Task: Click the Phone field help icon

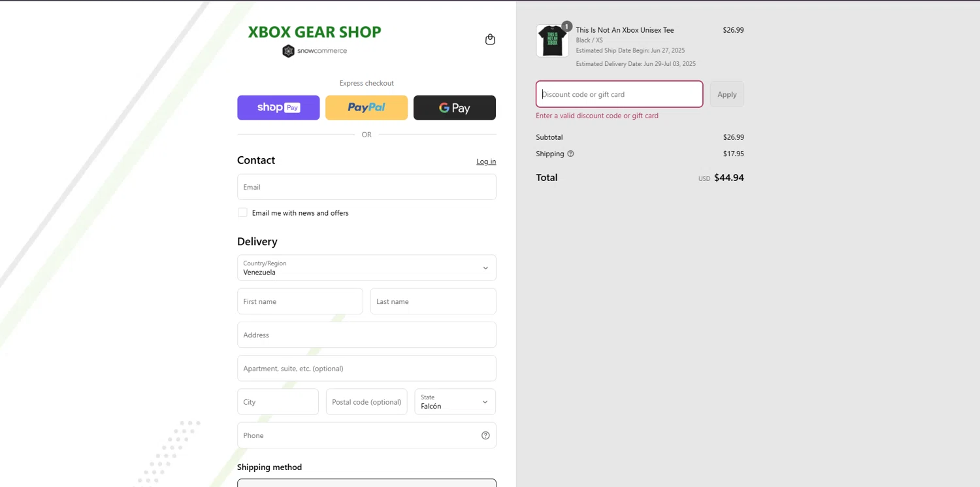Action: (485, 435)
